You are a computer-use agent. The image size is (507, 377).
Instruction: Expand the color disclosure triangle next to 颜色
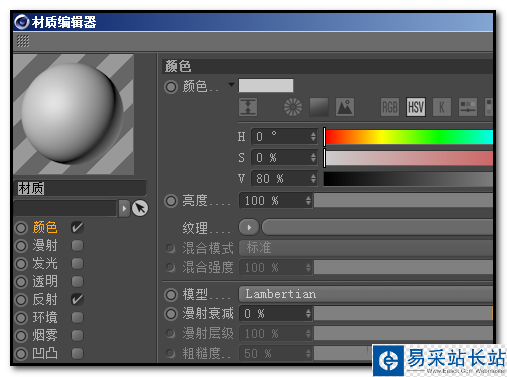coord(231,85)
